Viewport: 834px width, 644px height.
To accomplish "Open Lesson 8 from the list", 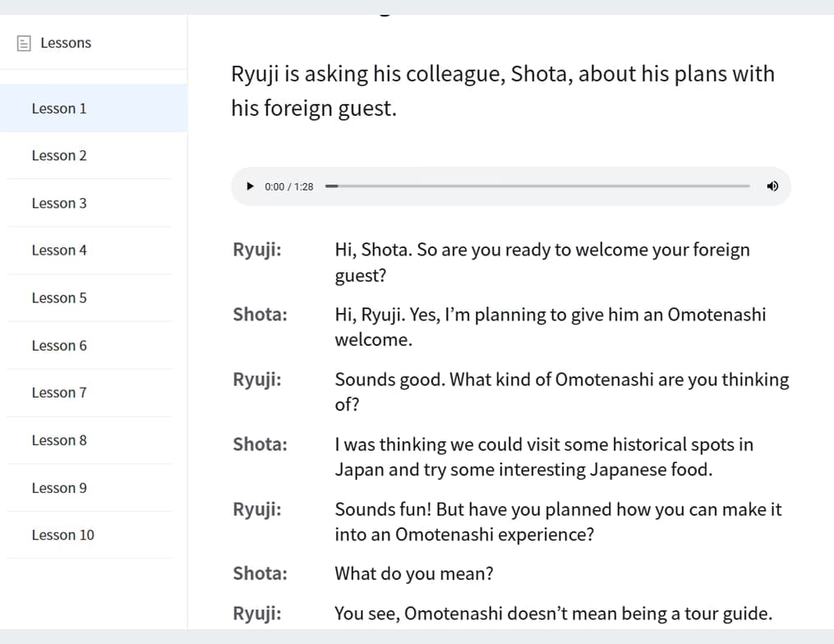I will (59, 440).
